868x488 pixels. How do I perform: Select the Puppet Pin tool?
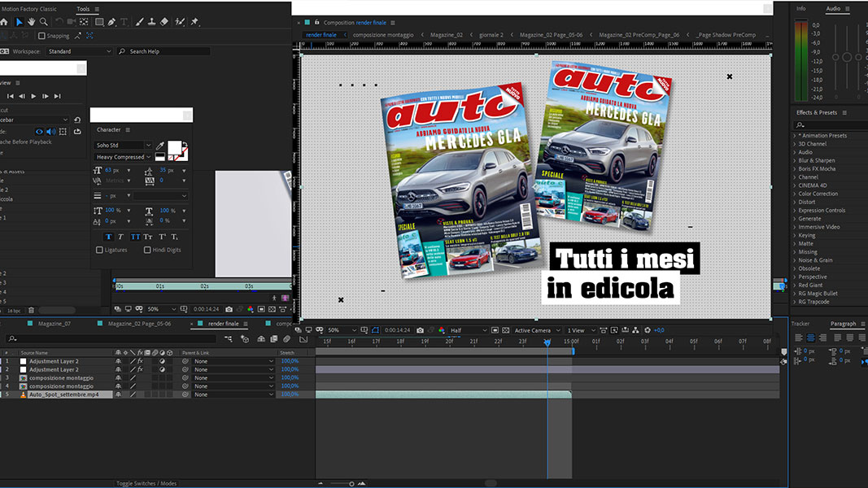tap(194, 22)
